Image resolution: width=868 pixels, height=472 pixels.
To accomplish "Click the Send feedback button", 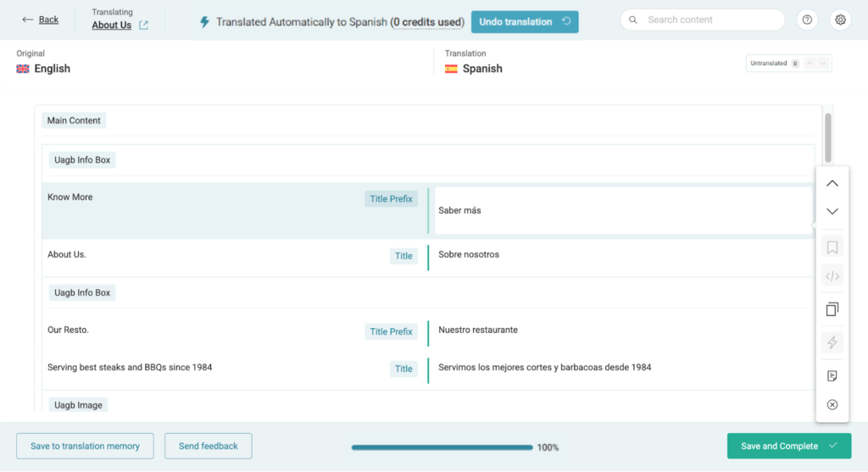I will click(x=208, y=446).
